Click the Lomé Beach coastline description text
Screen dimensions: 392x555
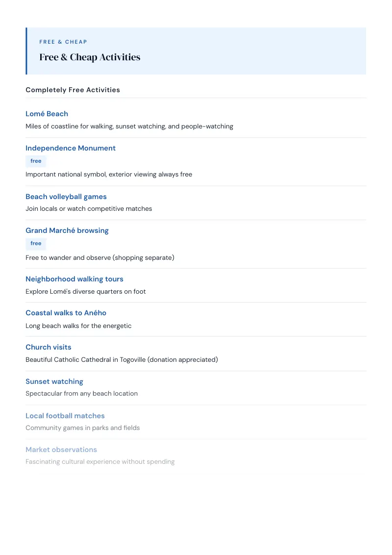coord(129,126)
